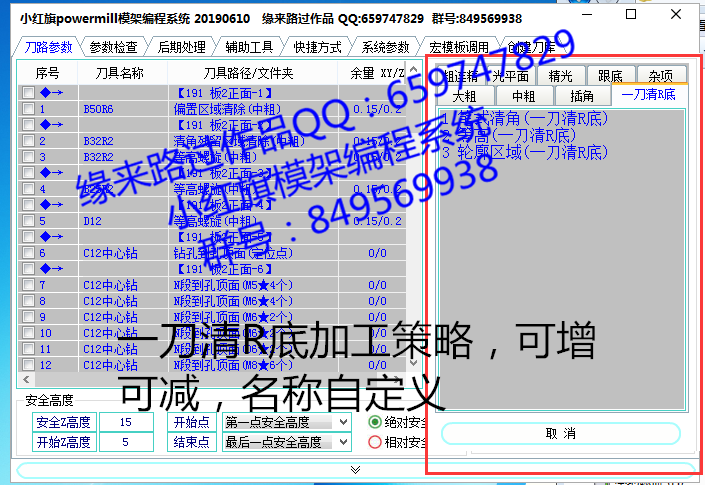Click the 刀具路径/文件夹 column header
The image size is (705, 485).
click(248, 73)
